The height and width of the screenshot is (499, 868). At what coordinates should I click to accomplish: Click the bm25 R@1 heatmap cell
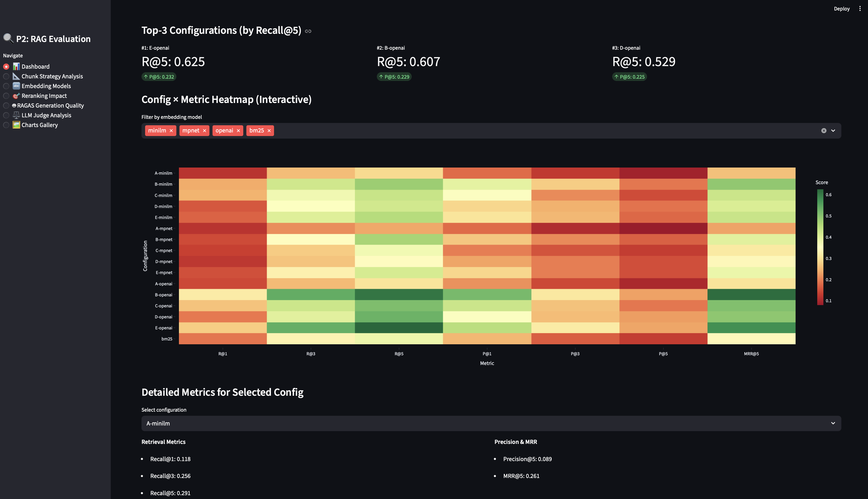[x=223, y=339]
